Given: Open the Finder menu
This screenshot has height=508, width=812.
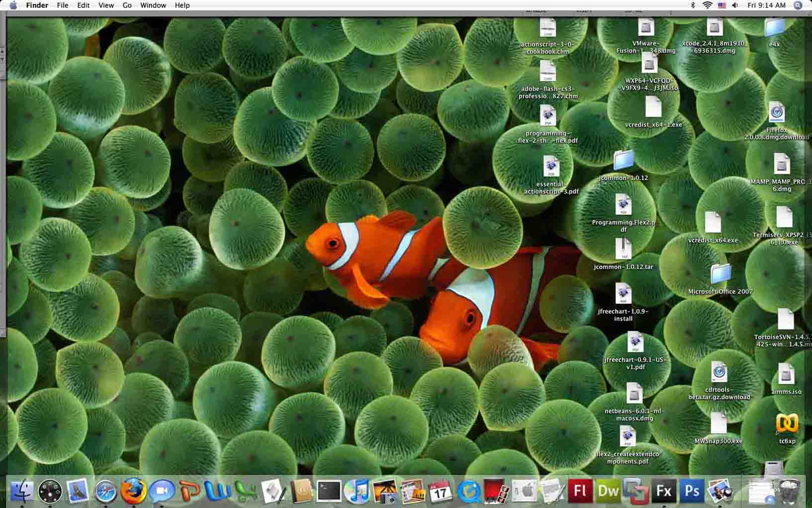Looking at the screenshot, I should [37, 5].
